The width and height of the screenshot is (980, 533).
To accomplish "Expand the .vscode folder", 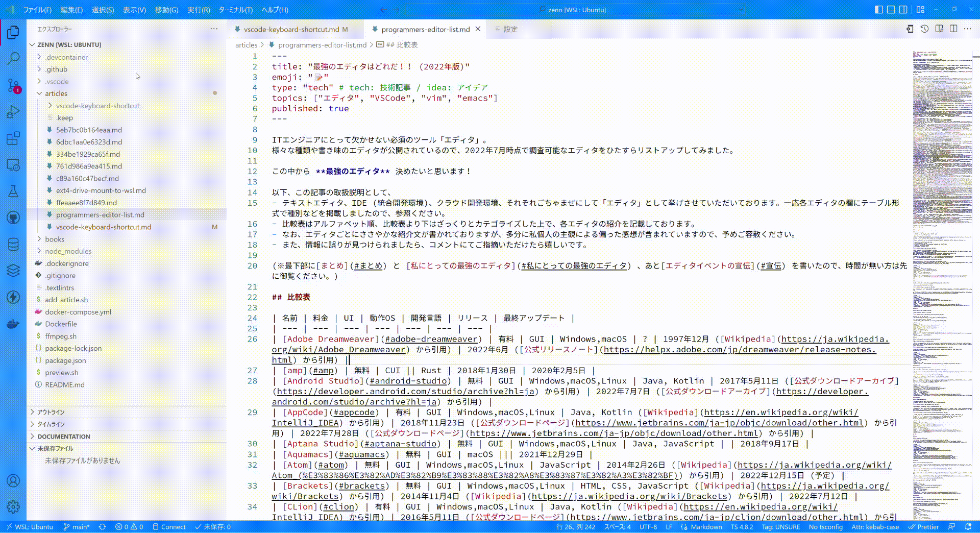I will 57,82.
